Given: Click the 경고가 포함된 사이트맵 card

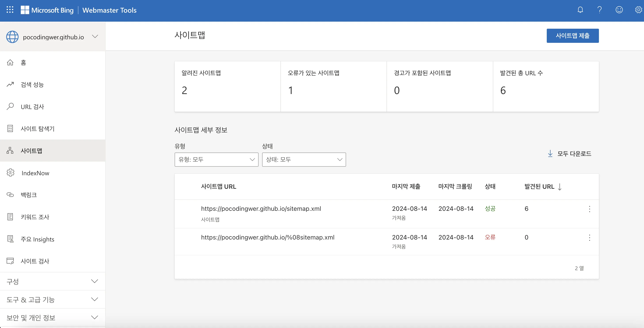Looking at the screenshot, I should (x=440, y=86).
